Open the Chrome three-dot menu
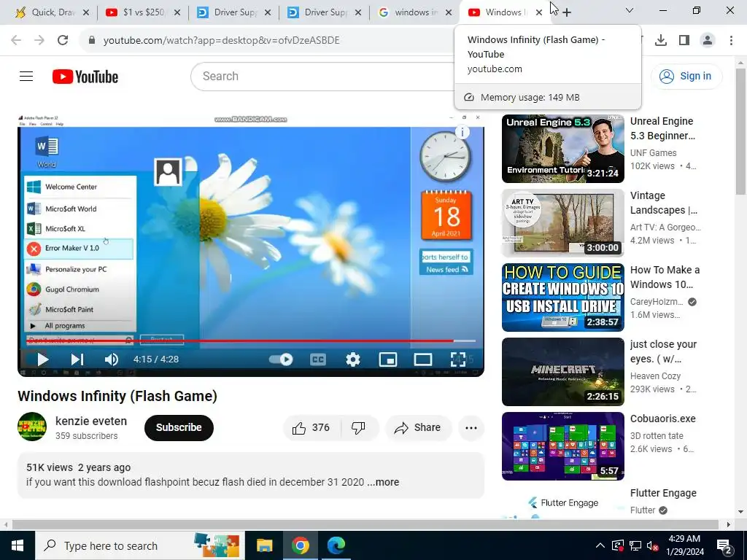747x560 pixels. (x=731, y=41)
